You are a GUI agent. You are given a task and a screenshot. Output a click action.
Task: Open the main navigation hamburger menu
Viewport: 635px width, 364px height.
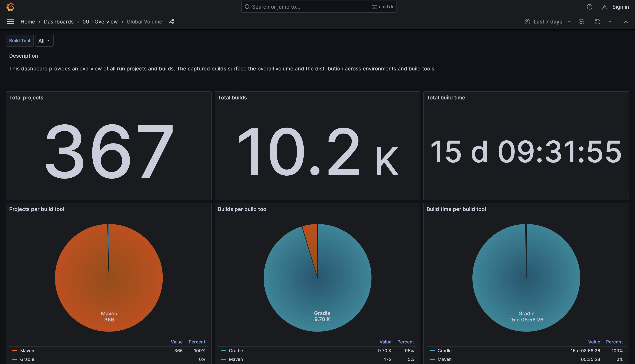(10, 22)
